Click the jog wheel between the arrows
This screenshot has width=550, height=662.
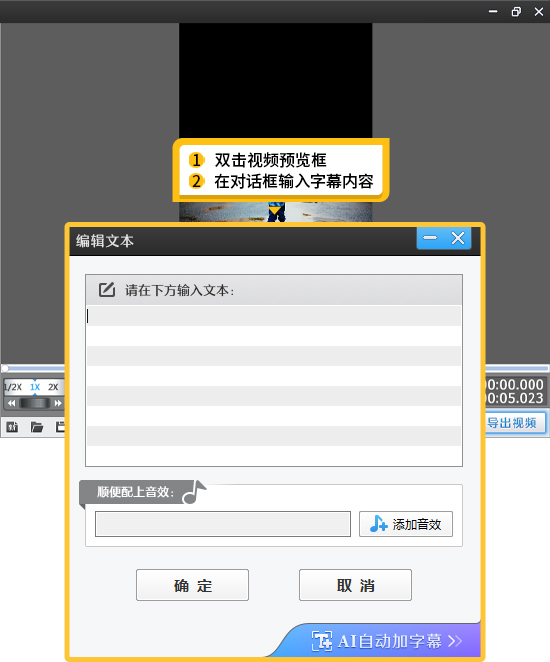[x=35, y=403]
